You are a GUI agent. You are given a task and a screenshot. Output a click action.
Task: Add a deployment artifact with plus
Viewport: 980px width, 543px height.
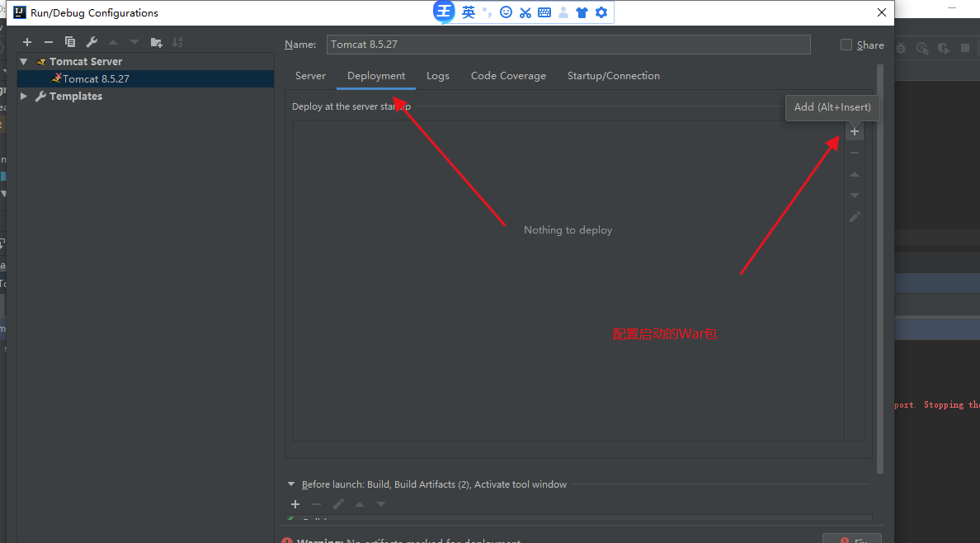pyautogui.click(x=855, y=131)
